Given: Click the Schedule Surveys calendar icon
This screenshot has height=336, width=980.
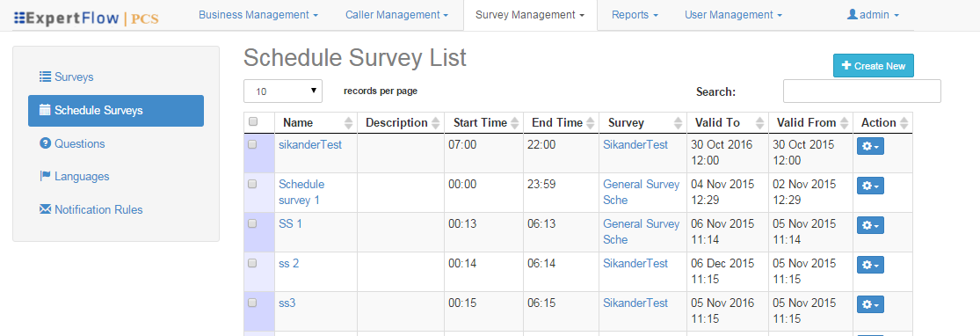Looking at the screenshot, I should [x=45, y=110].
